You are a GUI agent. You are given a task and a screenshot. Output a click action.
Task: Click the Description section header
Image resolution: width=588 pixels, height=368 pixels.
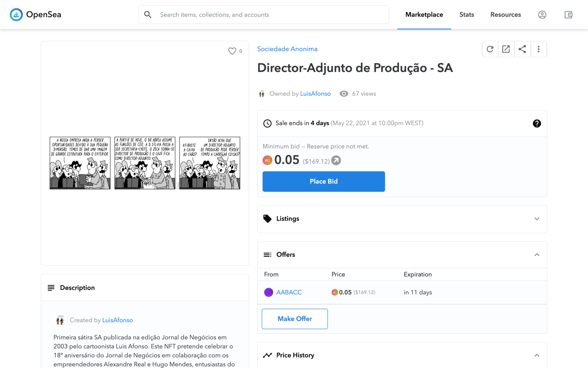pyautogui.click(x=145, y=288)
